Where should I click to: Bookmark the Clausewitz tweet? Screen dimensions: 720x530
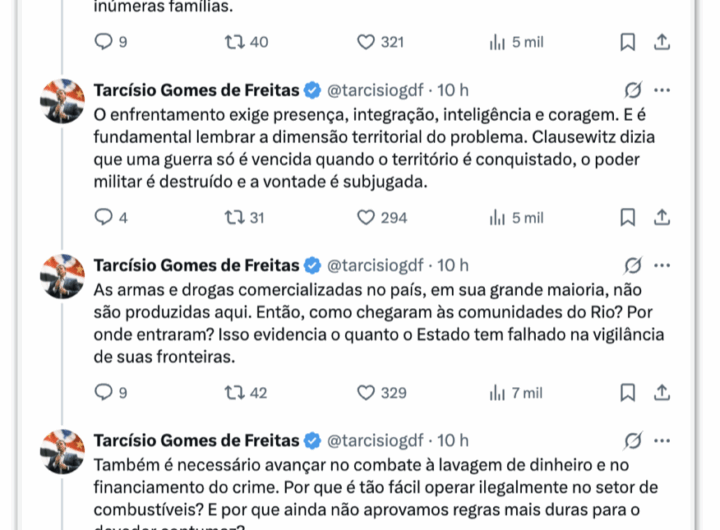point(627,217)
